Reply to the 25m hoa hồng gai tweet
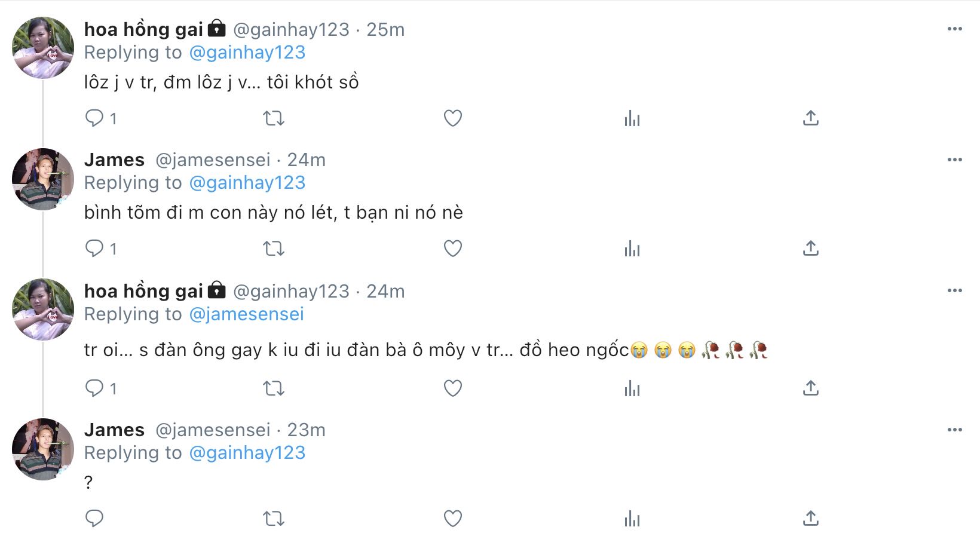This screenshot has height=536, width=980. click(94, 118)
